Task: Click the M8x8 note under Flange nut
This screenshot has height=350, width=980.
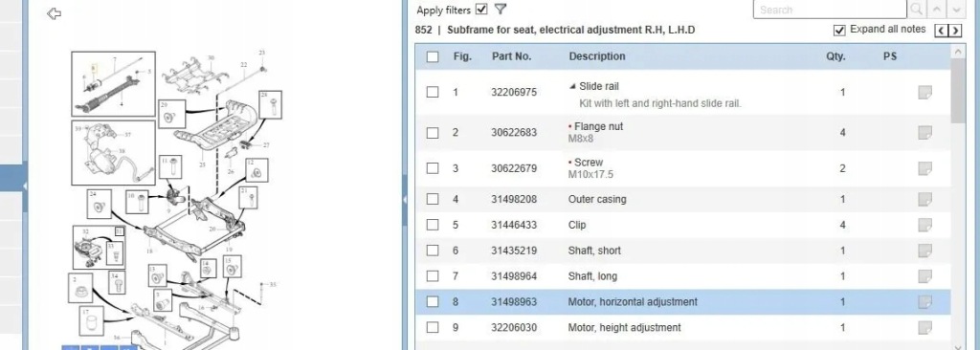Action: (x=581, y=139)
